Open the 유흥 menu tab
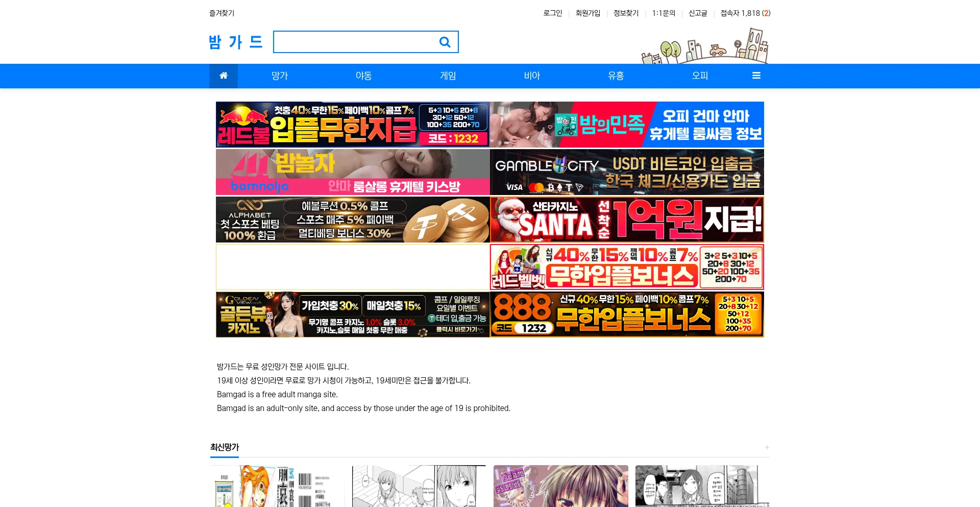The height and width of the screenshot is (507, 980). tap(616, 76)
